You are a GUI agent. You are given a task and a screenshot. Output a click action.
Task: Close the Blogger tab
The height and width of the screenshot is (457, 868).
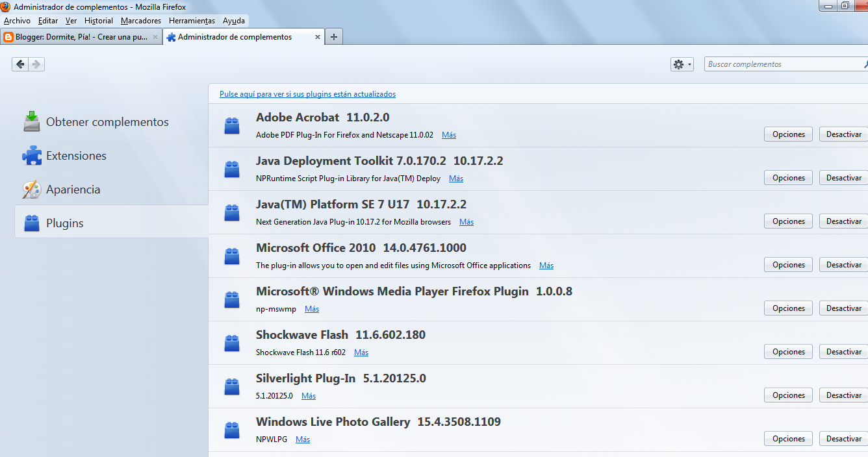click(x=155, y=37)
